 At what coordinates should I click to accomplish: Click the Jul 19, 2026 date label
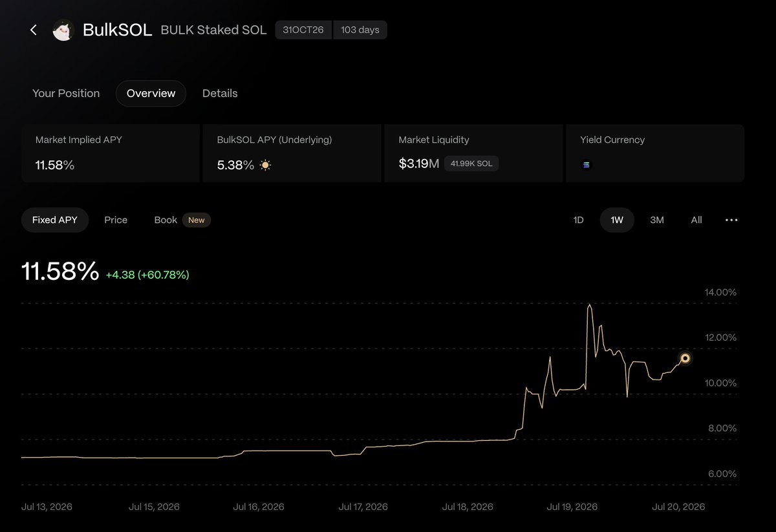[x=572, y=507]
